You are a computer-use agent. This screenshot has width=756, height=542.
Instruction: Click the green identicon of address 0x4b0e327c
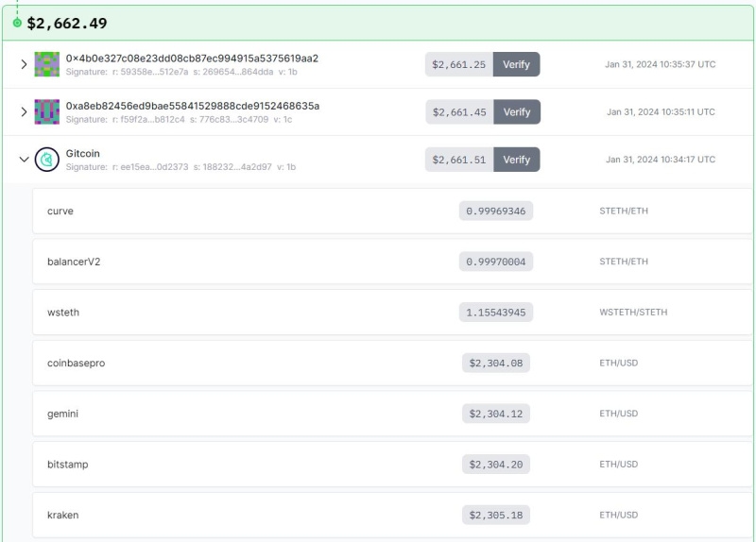pos(46,64)
